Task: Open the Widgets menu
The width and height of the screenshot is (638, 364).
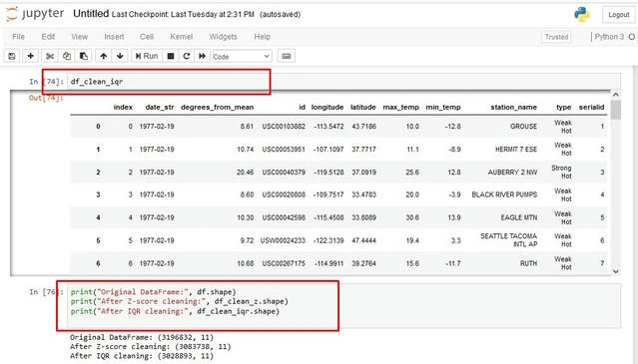Action: 223,37
